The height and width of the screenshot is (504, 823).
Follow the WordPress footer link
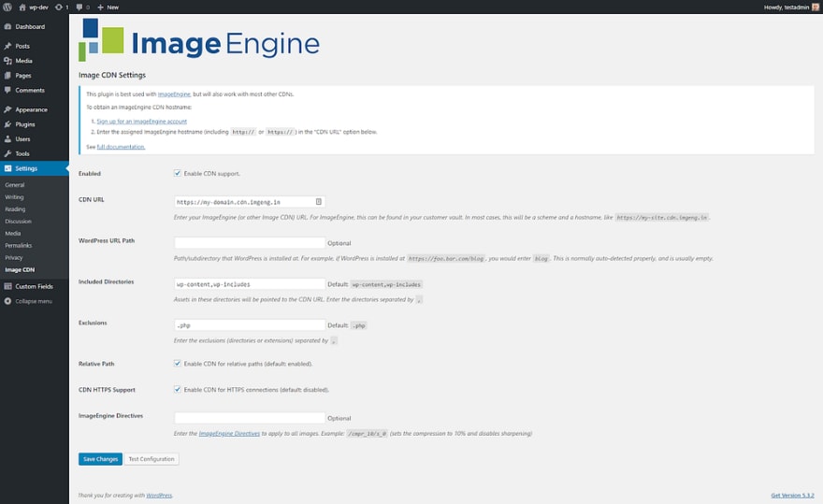pyautogui.click(x=159, y=495)
